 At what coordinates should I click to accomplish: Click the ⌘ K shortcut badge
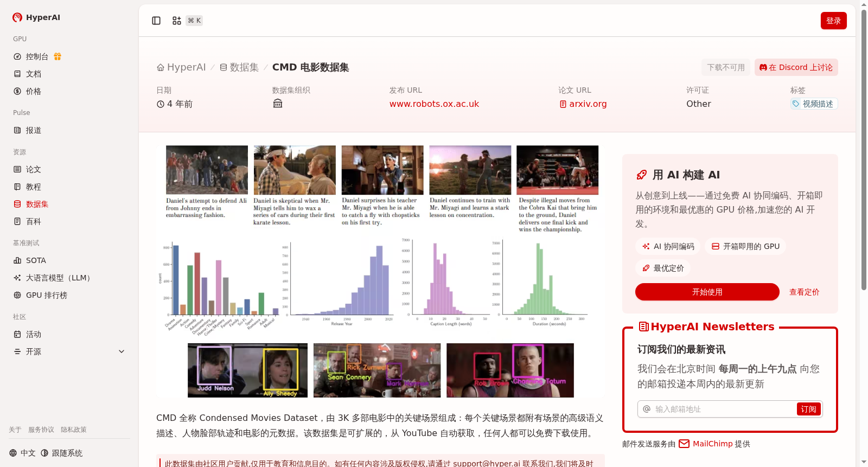[x=194, y=21]
